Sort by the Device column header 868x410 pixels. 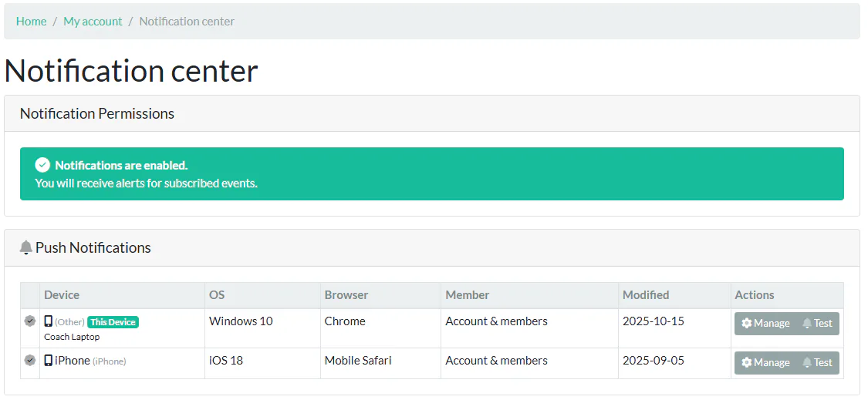pyautogui.click(x=62, y=295)
